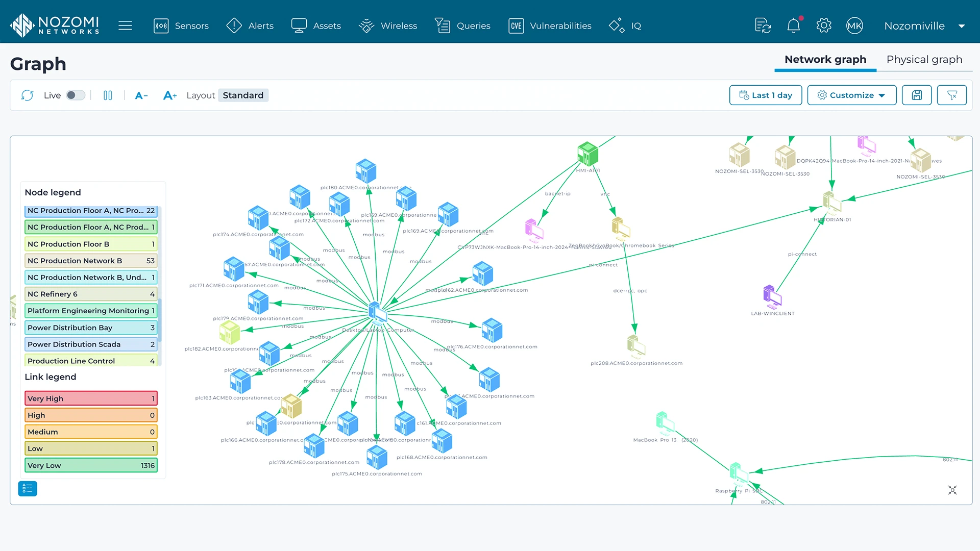980x551 pixels.
Task: Click the save graph icon button
Action: [x=917, y=95]
